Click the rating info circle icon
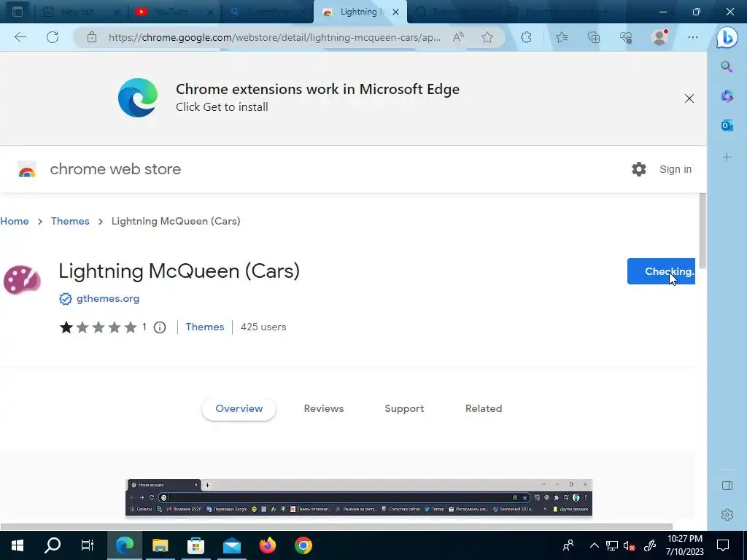This screenshot has width=747, height=560. coord(160,327)
